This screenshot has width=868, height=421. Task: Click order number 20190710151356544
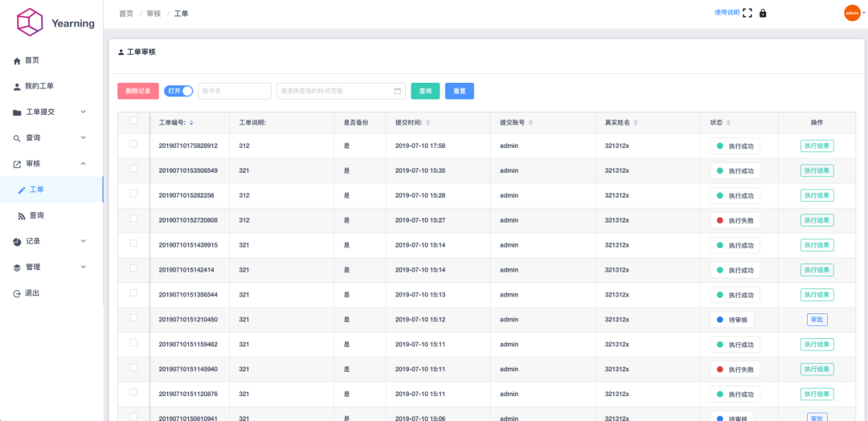point(188,295)
